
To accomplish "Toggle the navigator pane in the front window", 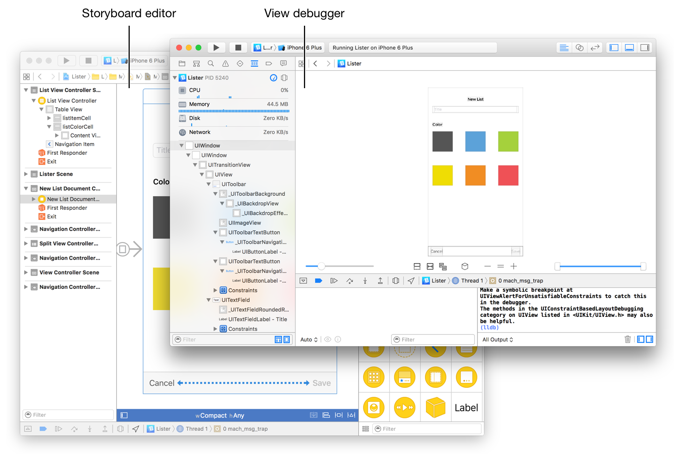I will tap(614, 48).
